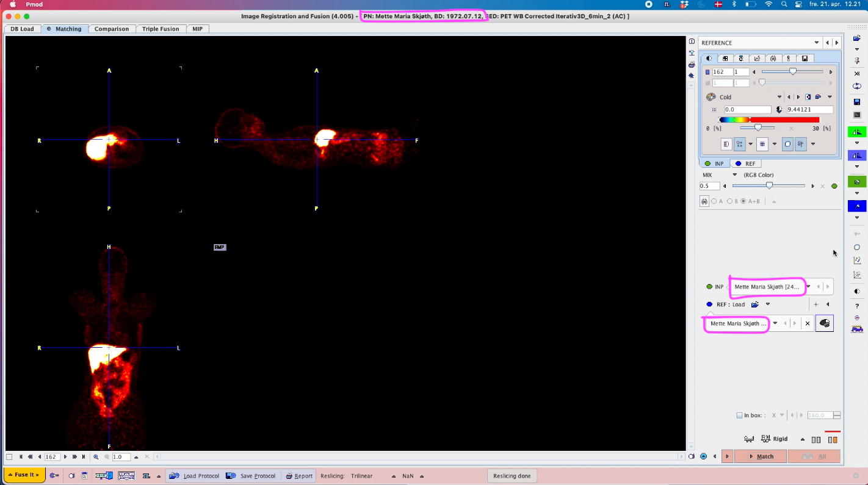
Task: Click the rainbow color bar
Action: point(770,120)
